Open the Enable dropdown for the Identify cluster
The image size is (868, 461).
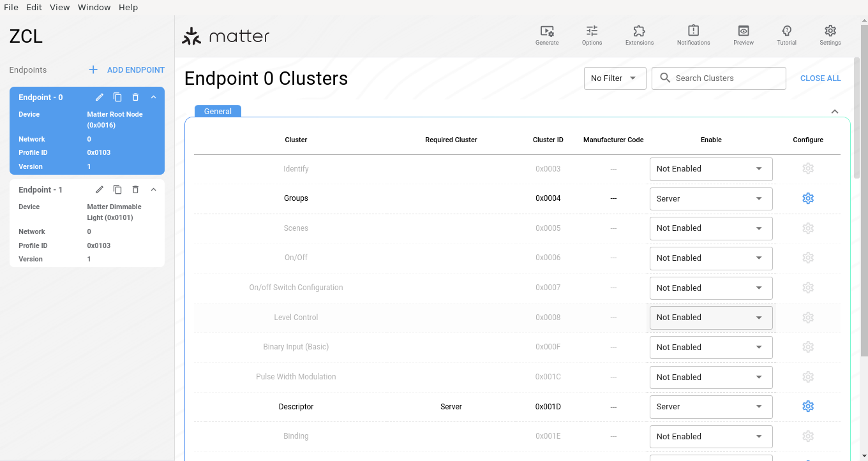tap(710, 169)
